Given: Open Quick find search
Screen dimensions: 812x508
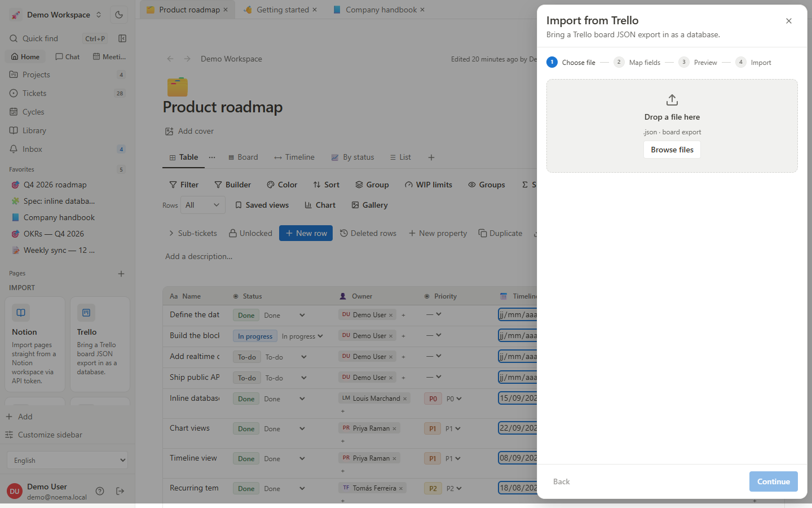Looking at the screenshot, I should click(x=41, y=38).
